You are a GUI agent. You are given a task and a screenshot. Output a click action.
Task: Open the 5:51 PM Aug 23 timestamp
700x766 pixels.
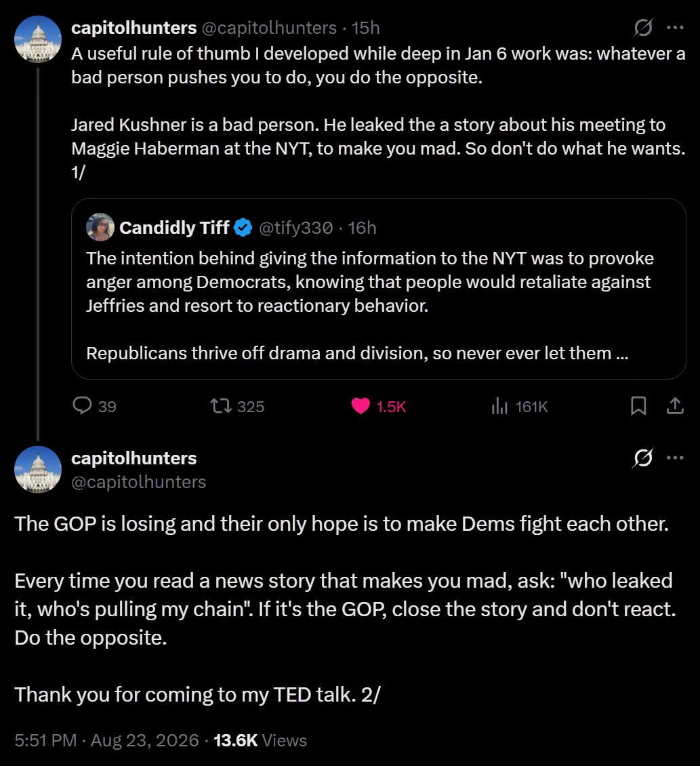click(106, 740)
